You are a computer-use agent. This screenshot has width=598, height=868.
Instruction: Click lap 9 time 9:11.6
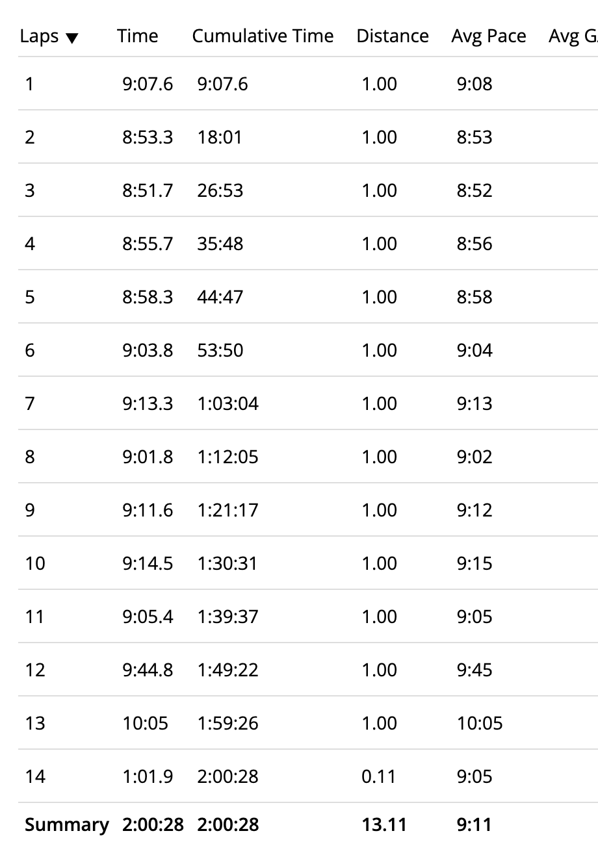[148, 510]
